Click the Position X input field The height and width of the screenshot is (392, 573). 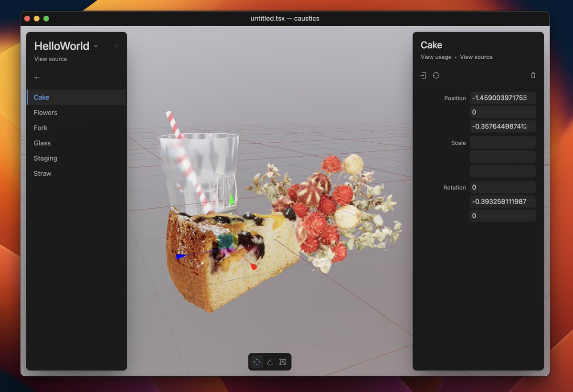pos(503,98)
